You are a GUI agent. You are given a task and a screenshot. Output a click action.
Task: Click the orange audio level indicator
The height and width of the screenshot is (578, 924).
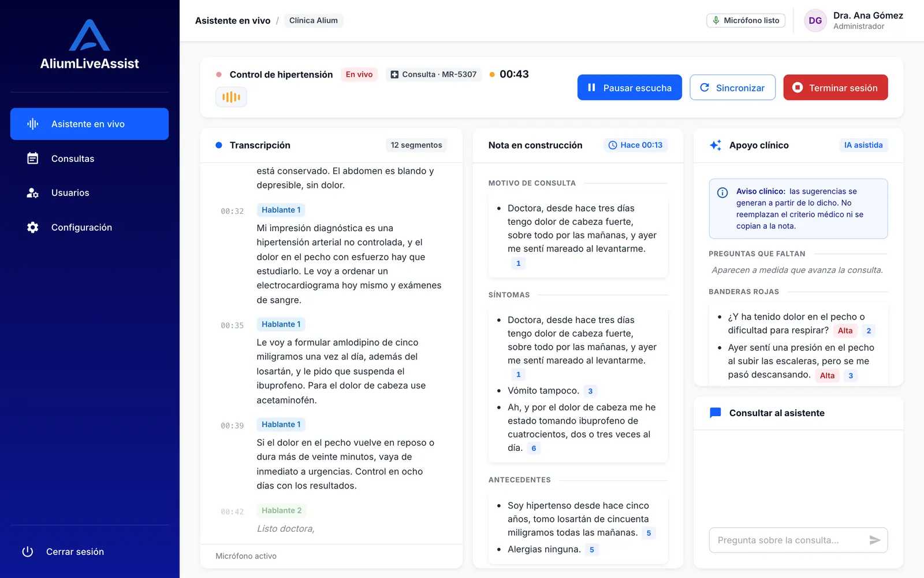pos(231,97)
